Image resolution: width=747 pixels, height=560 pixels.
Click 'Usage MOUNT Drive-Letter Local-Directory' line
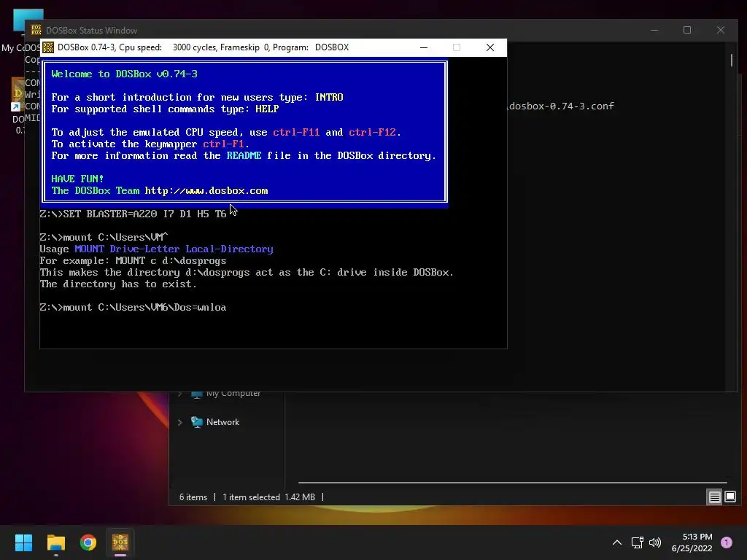pyautogui.click(x=156, y=249)
